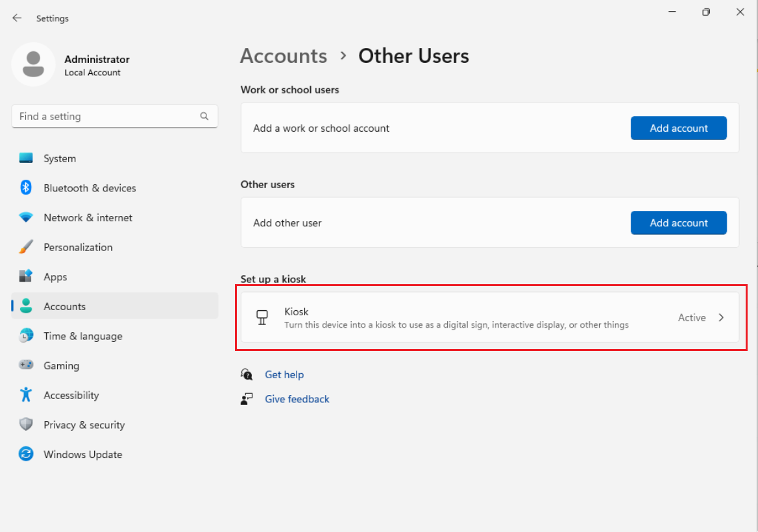Open the Kiosk settings chevron
This screenshot has height=532, width=758.
click(x=721, y=317)
